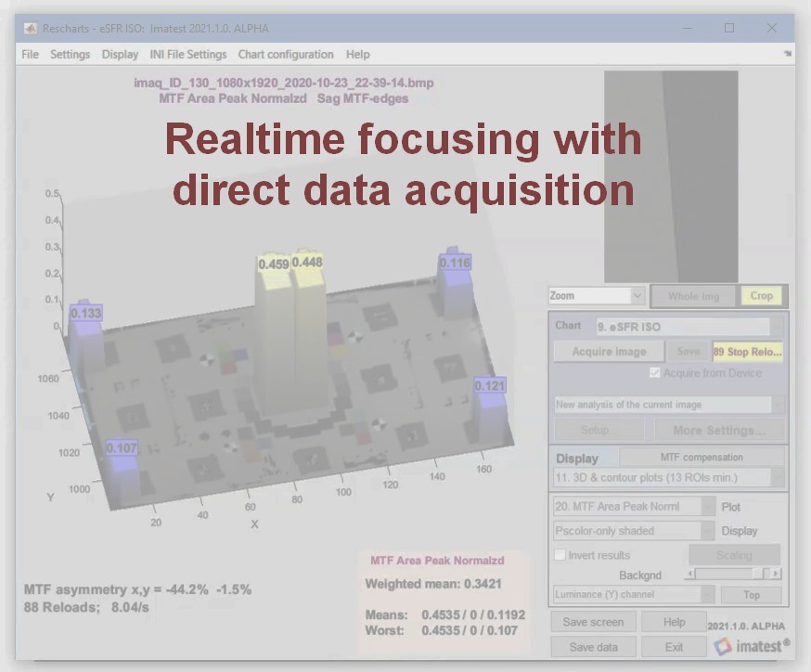Click the 0.459 yellow bar label
This screenshot has width=811, height=672.
click(274, 265)
